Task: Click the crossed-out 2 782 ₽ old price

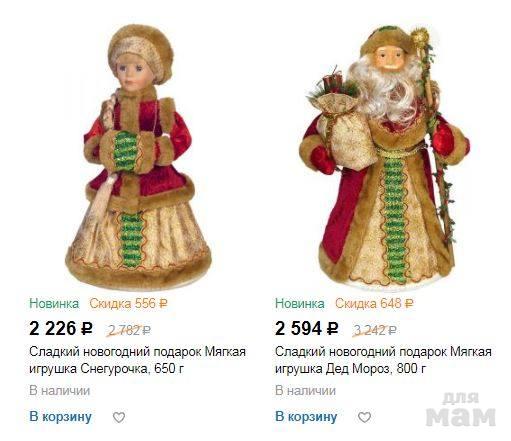Action: (129, 330)
